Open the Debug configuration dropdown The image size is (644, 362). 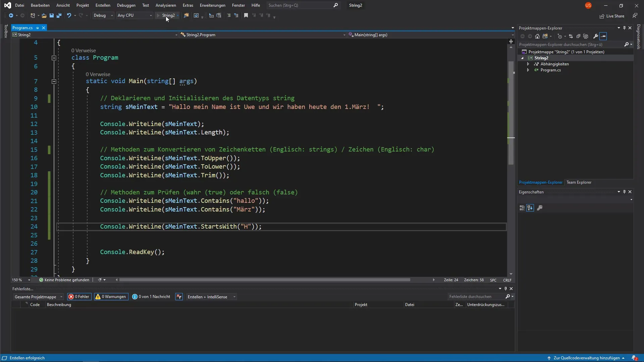pos(103,15)
